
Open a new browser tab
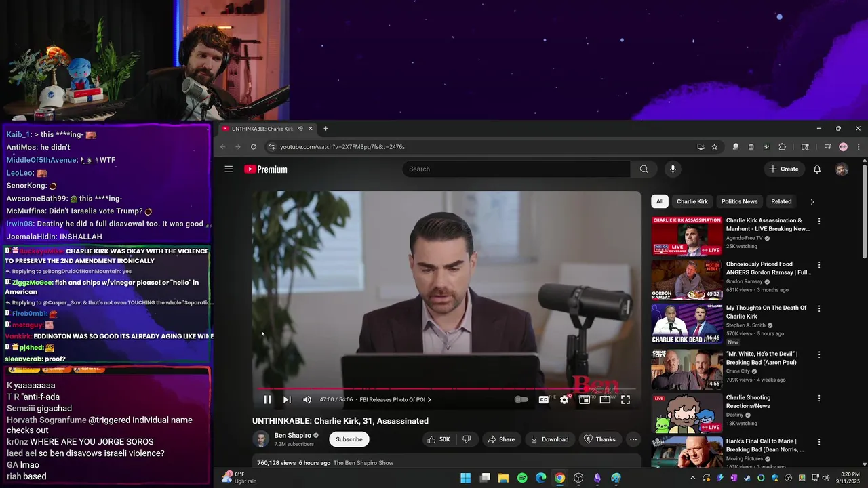coord(325,129)
